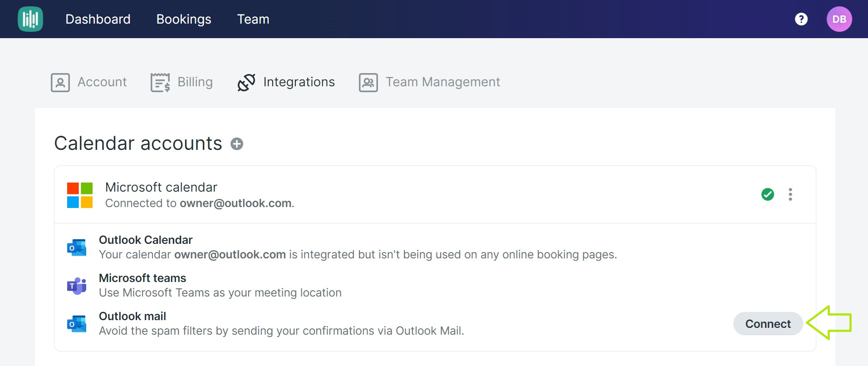Open the Microsoft calendar three-dot menu
This screenshot has width=868, height=366.
click(x=790, y=194)
